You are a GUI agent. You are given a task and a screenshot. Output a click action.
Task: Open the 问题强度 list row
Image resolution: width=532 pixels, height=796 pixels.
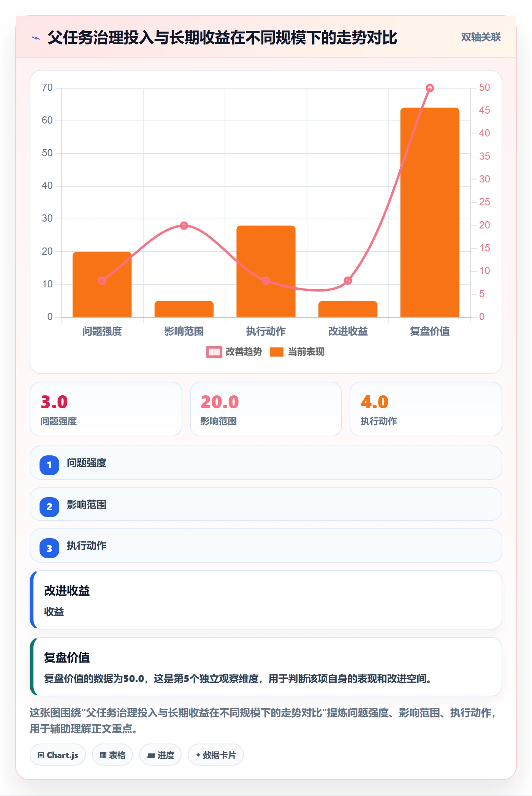point(266,463)
